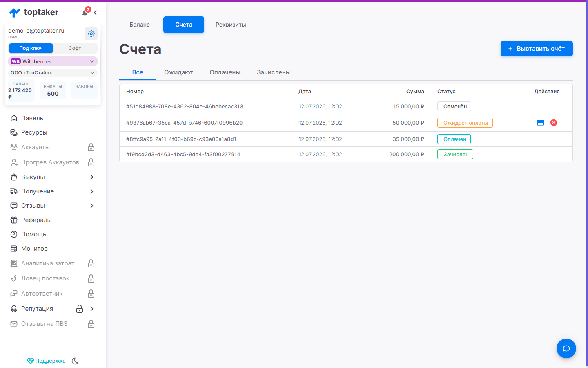Screen dimensions: 588x368
Task: Click invoice number #51d84988-708e-4362-804e-46bebecac318
Action: click(x=185, y=106)
